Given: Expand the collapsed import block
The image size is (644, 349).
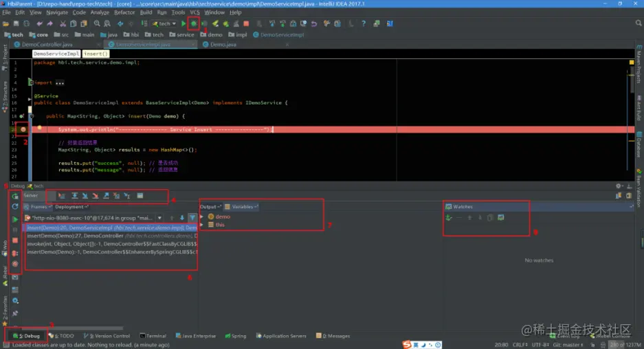Looking at the screenshot, I should point(31,82).
